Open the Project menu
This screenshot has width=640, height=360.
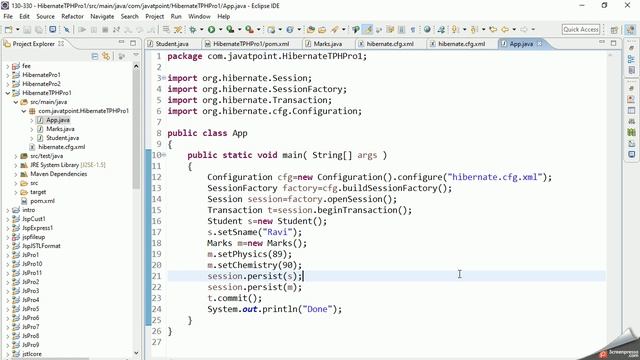point(154,16)
